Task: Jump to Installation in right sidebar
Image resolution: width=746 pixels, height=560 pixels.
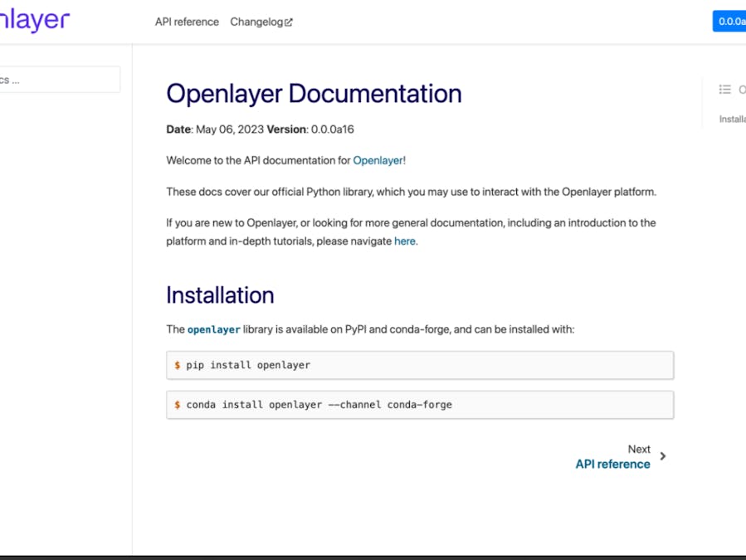Action: point(732,119)
